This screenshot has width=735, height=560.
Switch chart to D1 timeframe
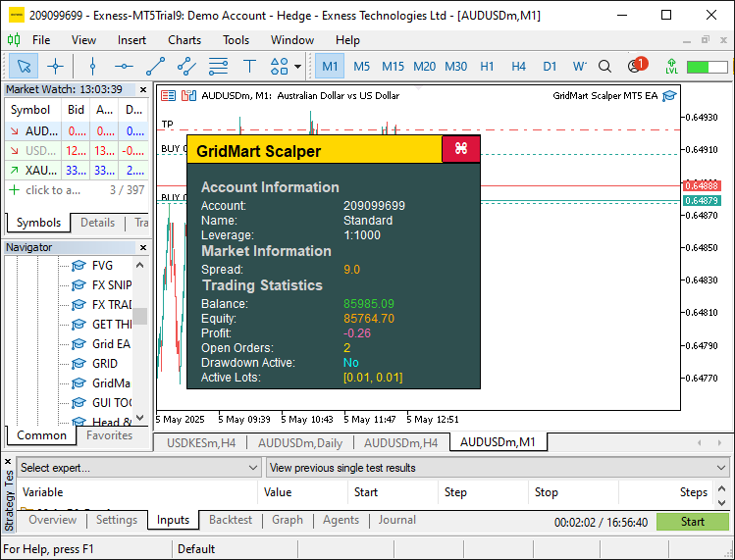tap(550, 66)
